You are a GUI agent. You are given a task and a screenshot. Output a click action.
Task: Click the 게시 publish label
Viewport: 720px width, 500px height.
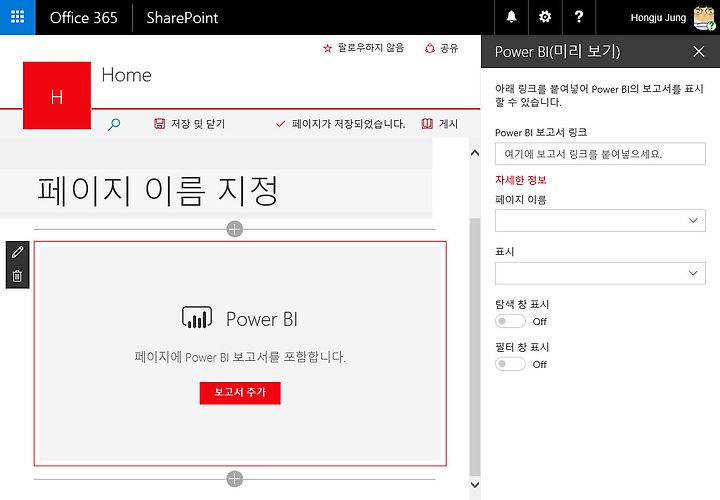point(449,124)
